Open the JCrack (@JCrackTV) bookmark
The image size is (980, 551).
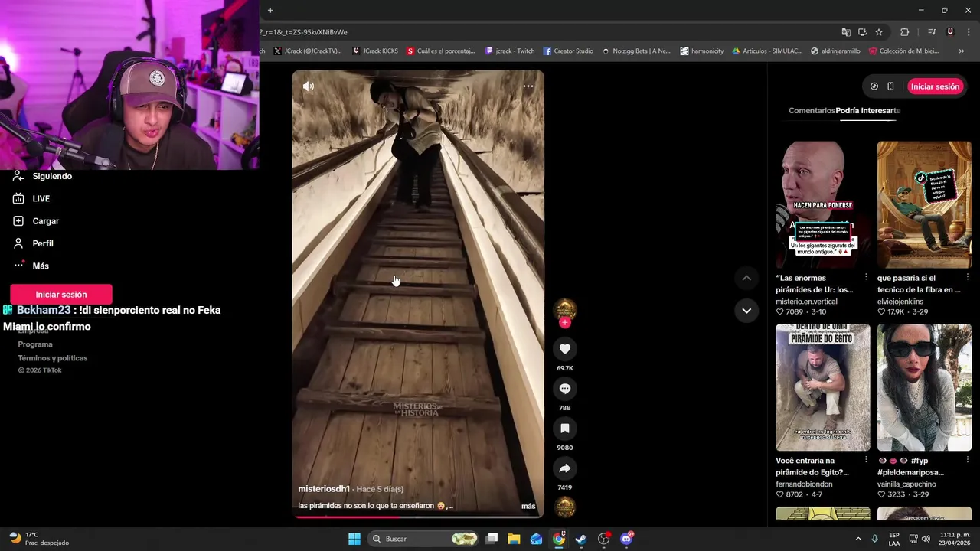pyautogui.click(x=307, y=51)
